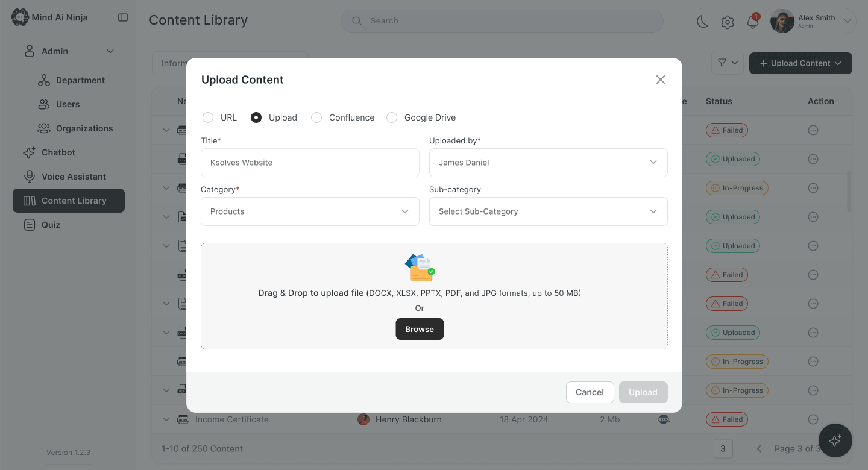This screenshot has width=868, height=470.
Task: Click the dialog Upload submit button
Action: [x=643, y=392]
